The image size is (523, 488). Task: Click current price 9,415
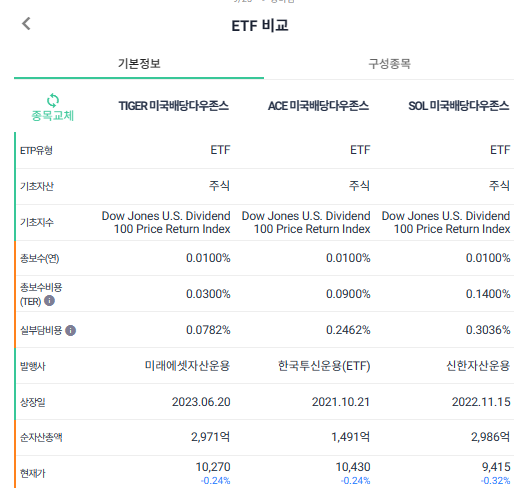(x=496, y=467)
